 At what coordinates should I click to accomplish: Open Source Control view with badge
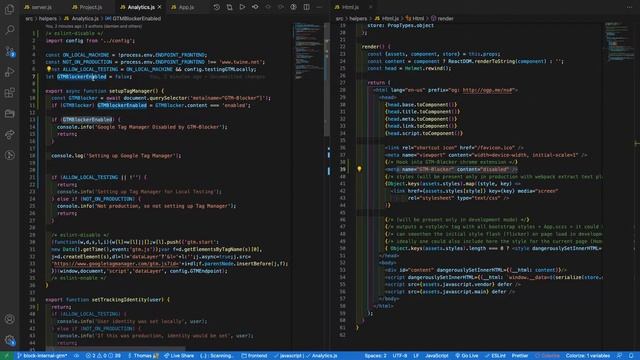point(9,51)
